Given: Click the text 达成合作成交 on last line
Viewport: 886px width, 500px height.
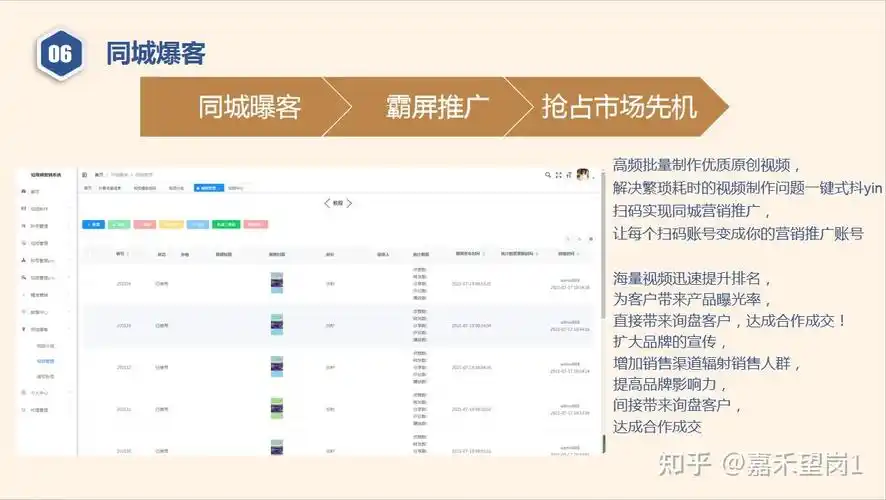Looking at the screenshot, I should pos(657,427).
